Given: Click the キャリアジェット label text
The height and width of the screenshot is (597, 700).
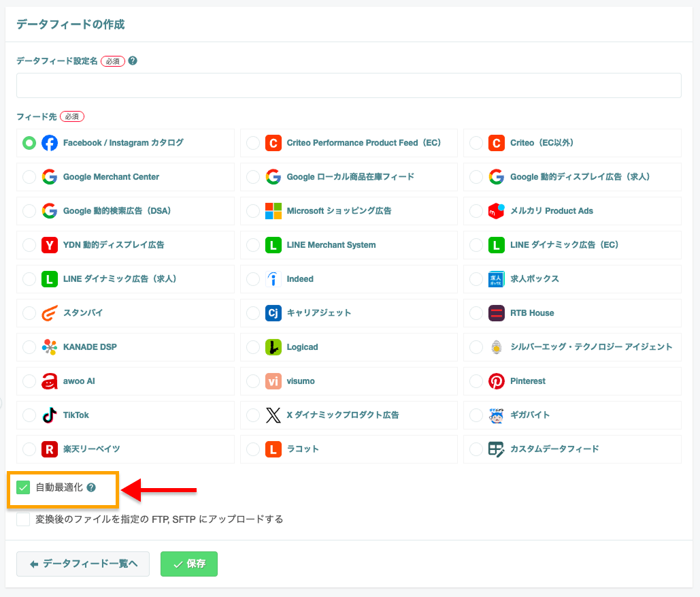Looking at the screenshot, I should 319,313.
